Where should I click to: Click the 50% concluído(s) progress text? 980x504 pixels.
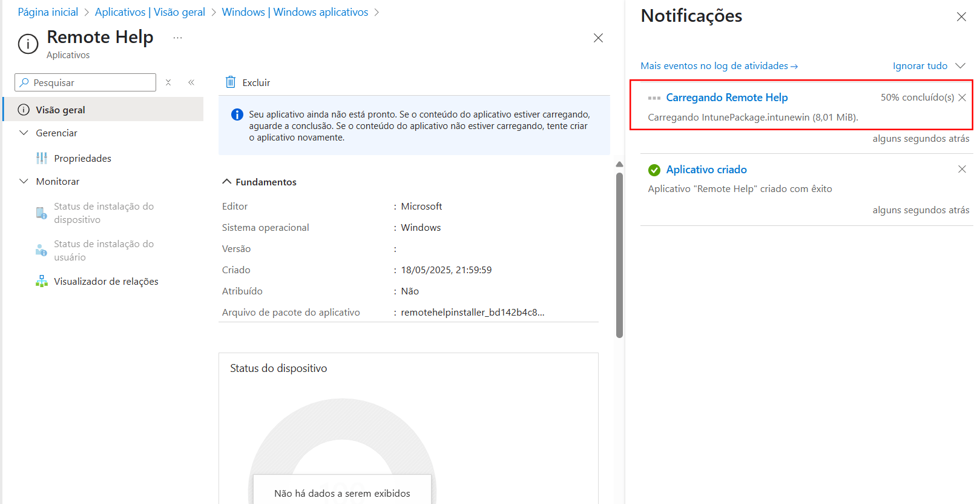[917, 98]
